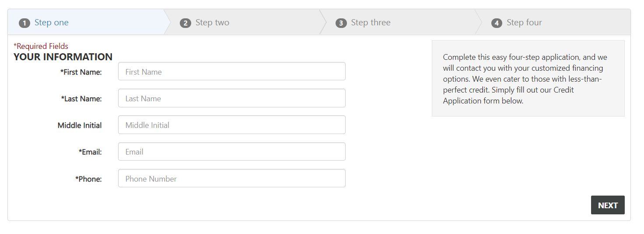Select the Middle Initial input field

(231, 125)
